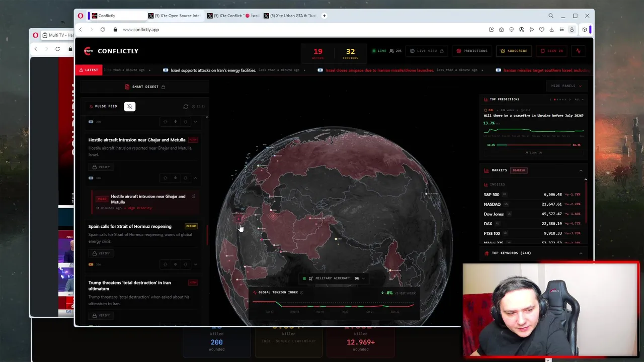Open the activity pulse icon in header
Image resolution: width=644 pixels, height=362 pixels.
coord(578,51)
